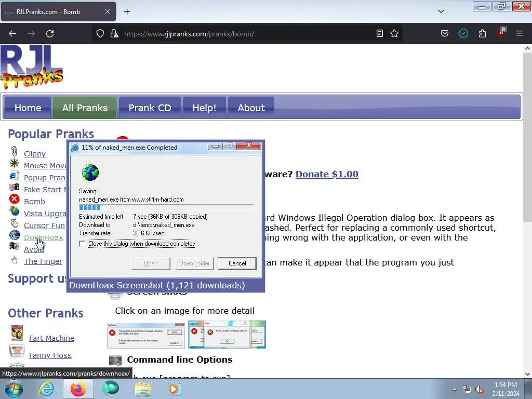This screenshot has height=399, width=532.
Task: Open the Firefox hamburger menu
Action: (520, 33)
